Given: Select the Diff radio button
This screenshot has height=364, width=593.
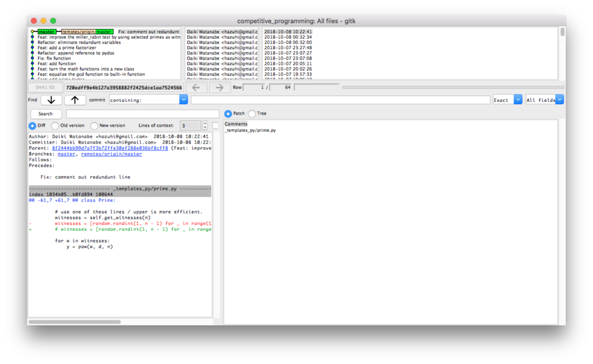Looking at the screenshot, I should 32,126.
